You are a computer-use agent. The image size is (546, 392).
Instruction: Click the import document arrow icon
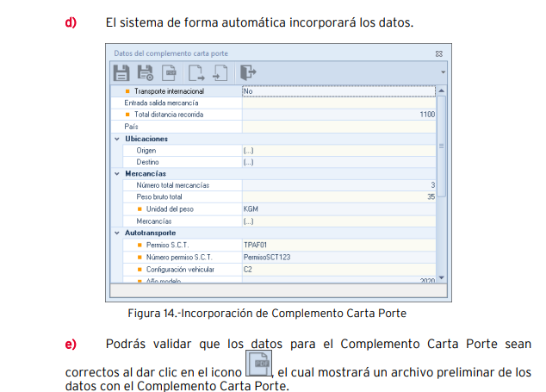(x=221, y=72)
